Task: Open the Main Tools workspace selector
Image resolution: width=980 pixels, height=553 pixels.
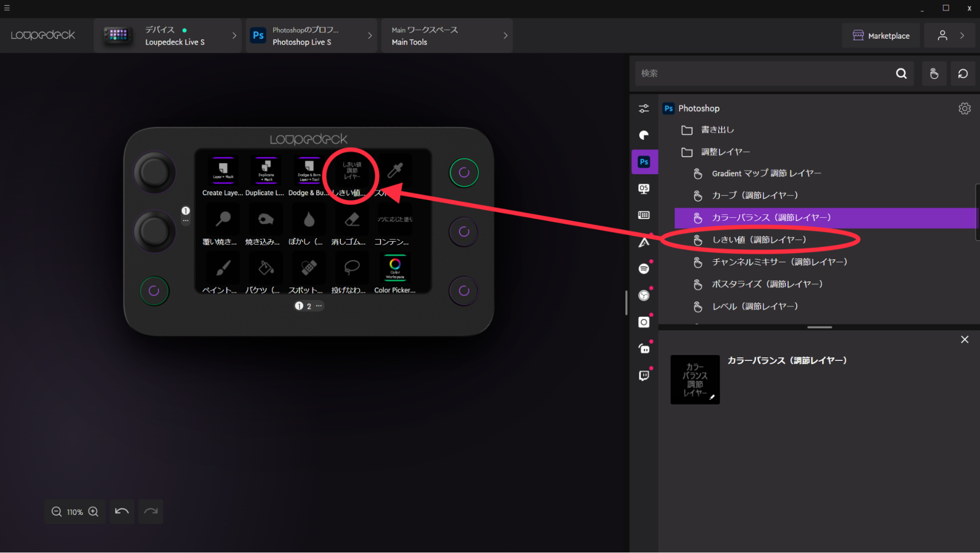Action: tap(447, 36)
